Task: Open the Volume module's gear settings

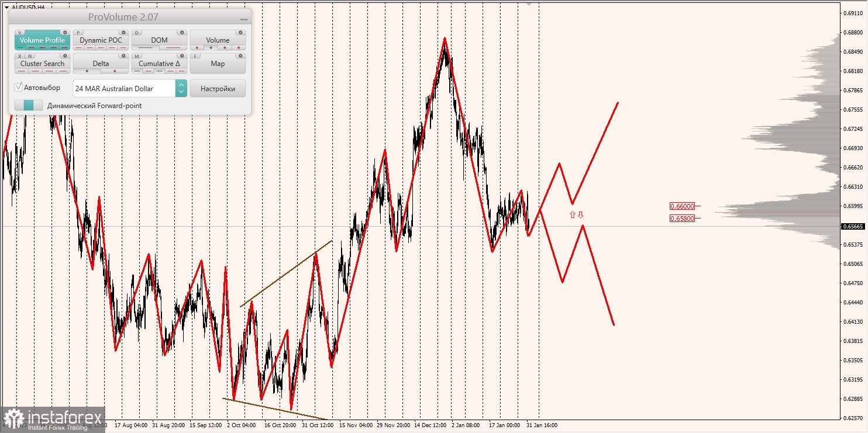Action: (x=240, y=32)
